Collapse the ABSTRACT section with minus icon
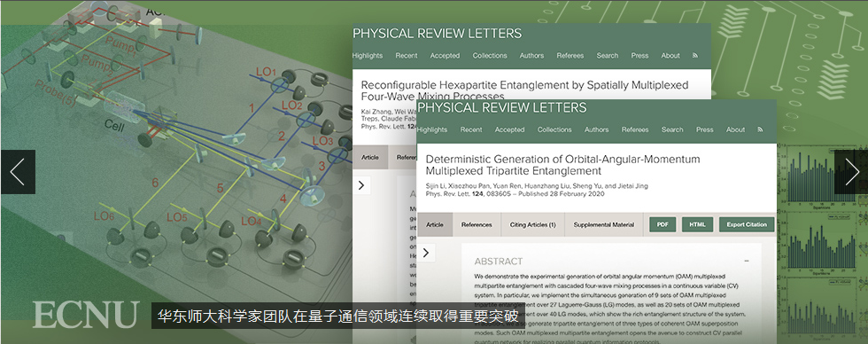This screenshot has height=344, width=868. click(x=746, y=261)
